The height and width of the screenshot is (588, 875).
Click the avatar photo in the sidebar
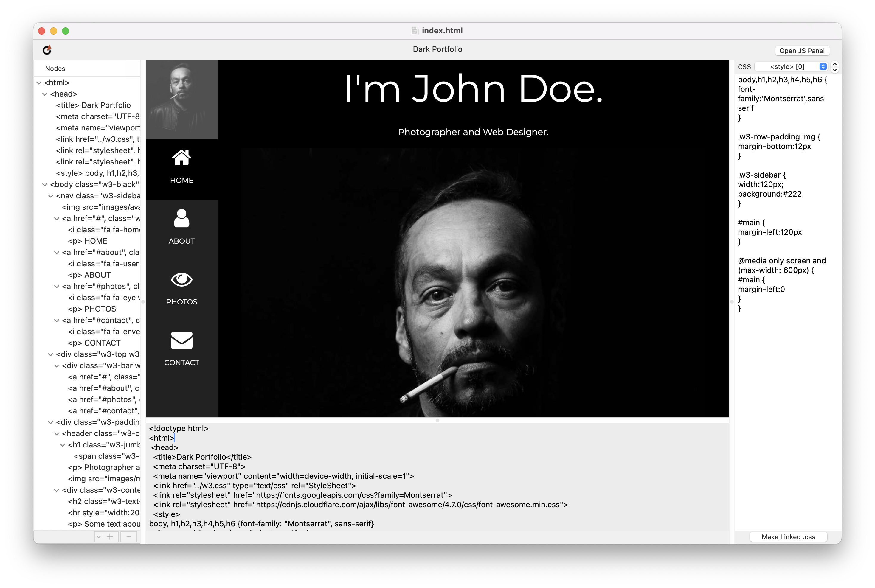click(x=181, y=99)
